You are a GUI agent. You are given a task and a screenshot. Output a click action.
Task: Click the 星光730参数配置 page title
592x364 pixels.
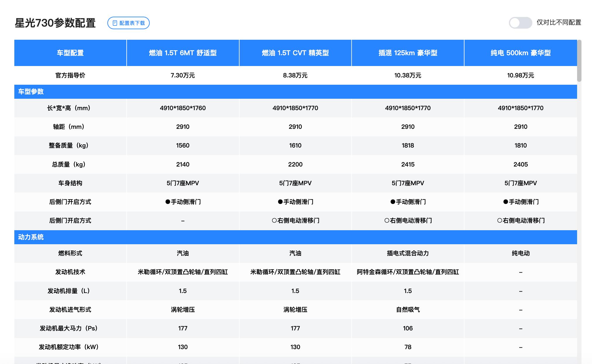pyautogui.click(x=55, y=23)
